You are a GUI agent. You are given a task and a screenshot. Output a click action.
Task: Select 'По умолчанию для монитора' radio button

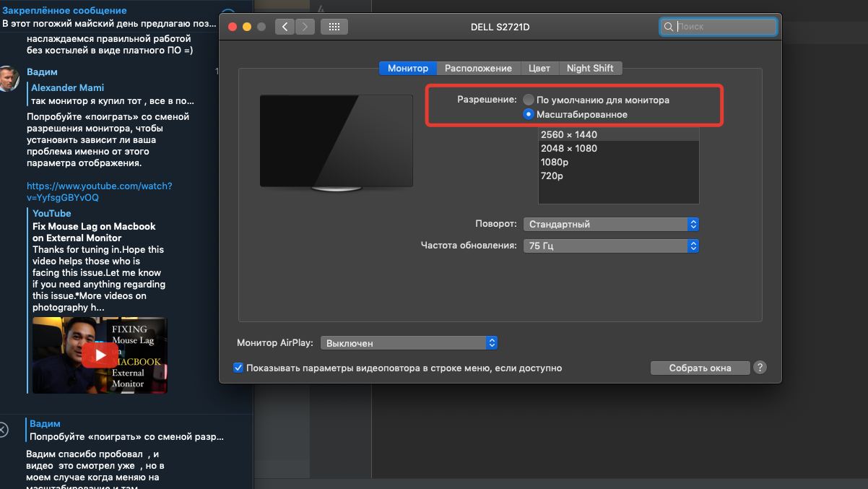[529, 100]
